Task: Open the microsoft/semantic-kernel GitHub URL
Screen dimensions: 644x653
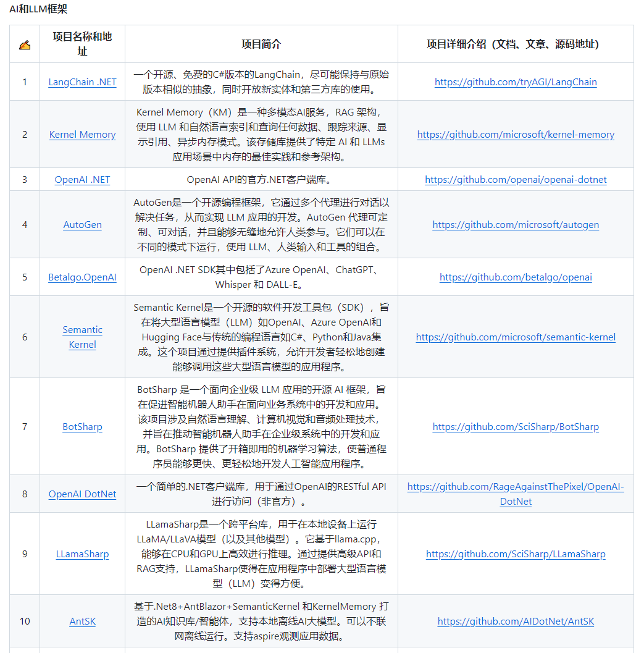Action: click(516, 337)
